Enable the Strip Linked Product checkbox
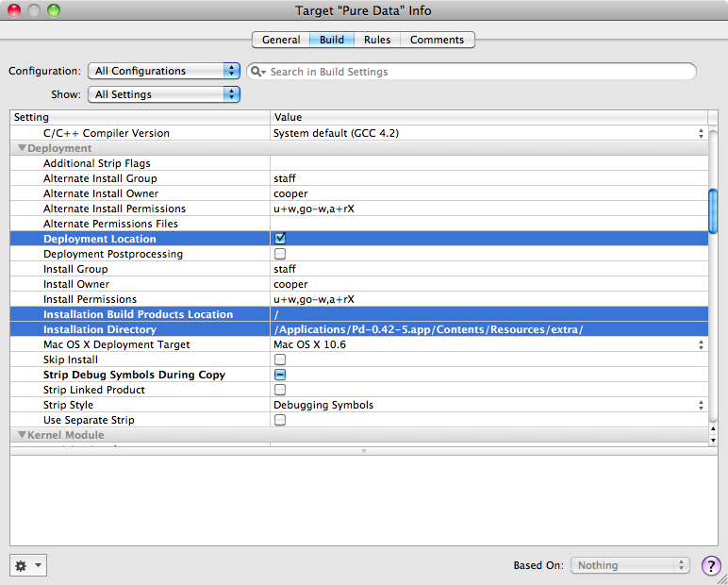The width and height of the screenshot is (728, 585). [x=280, y=390]
